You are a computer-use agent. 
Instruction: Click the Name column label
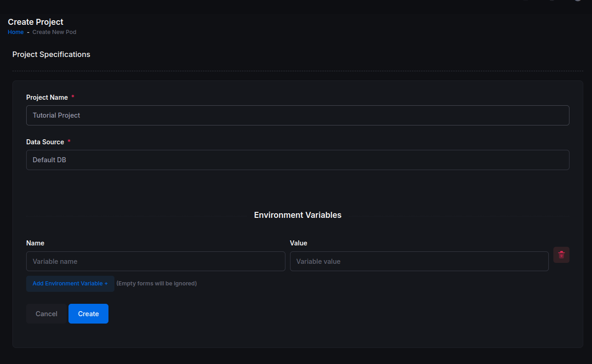click(35, 243)
